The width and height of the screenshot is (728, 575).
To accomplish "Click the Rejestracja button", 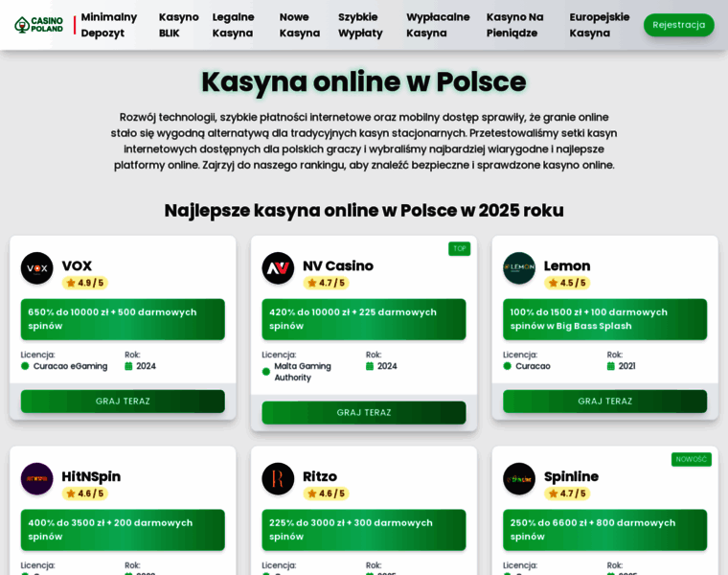I will (679, 25).
